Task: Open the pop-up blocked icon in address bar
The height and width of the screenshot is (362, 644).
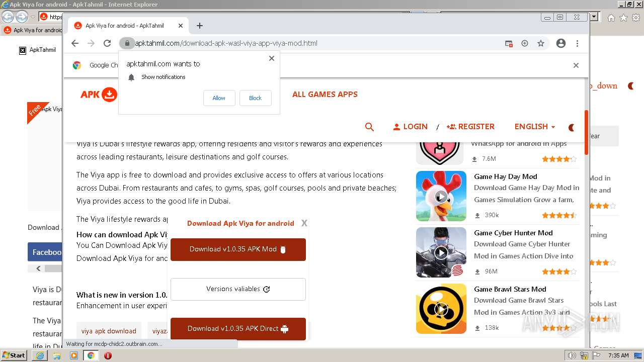Action: pyautogui.click(x=509, y=44)
